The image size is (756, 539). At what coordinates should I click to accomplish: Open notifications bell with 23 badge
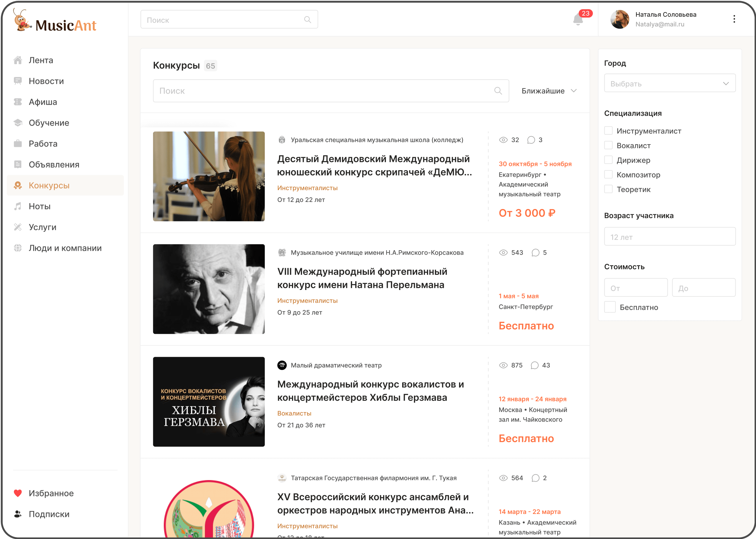coord(578,20)
